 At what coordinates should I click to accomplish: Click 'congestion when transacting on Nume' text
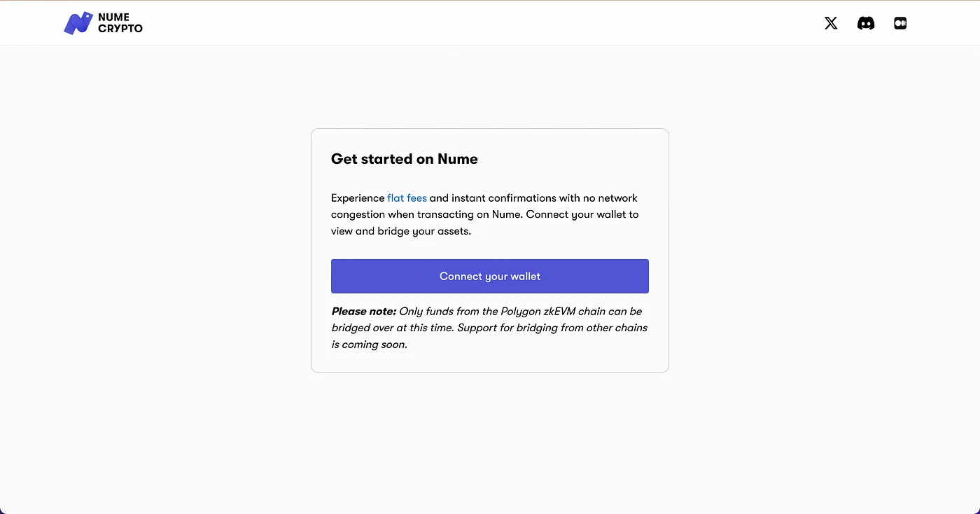pos(427,214)
